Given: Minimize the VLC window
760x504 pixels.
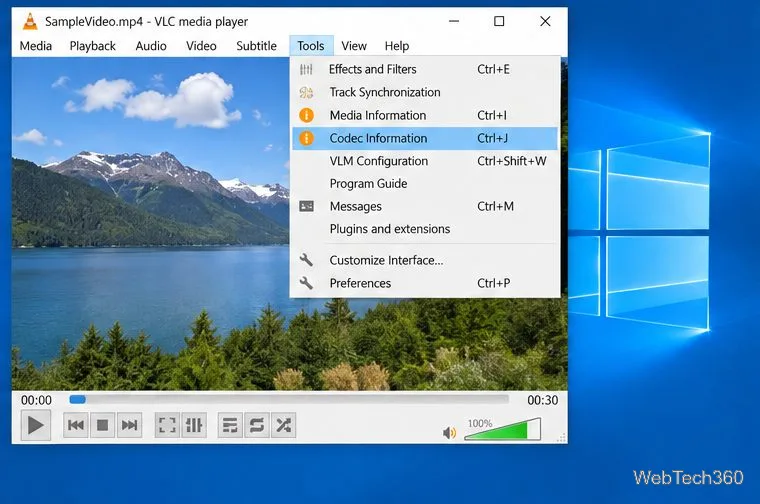Looking at the screenshot, I should [454, 21].
